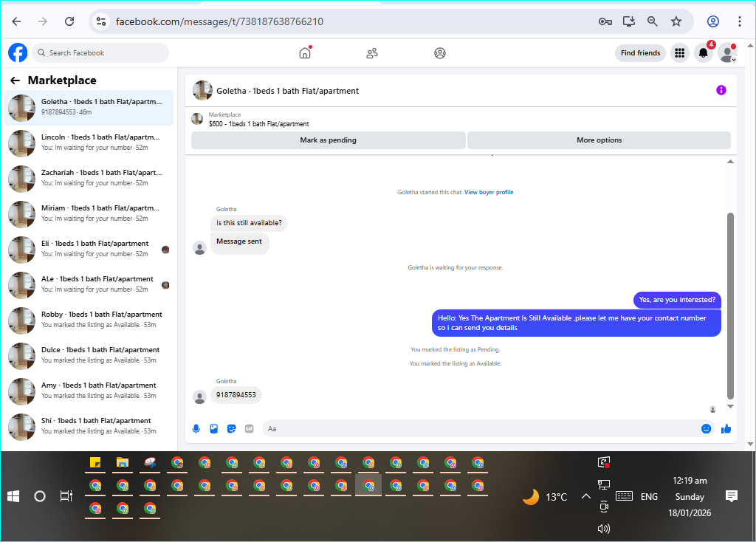Open the Dulce conversation
Screen dimensions: 756x542
pos(89,355)
